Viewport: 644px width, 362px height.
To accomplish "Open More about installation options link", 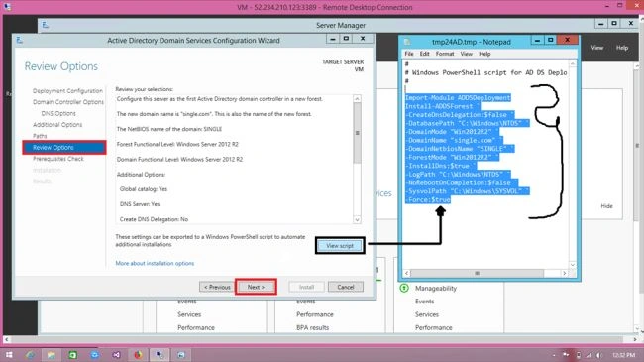I will click(155, 263).
